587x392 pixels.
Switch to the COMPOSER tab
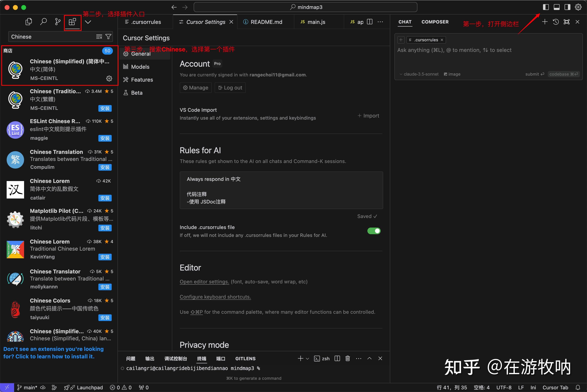[x=435, y=22]
